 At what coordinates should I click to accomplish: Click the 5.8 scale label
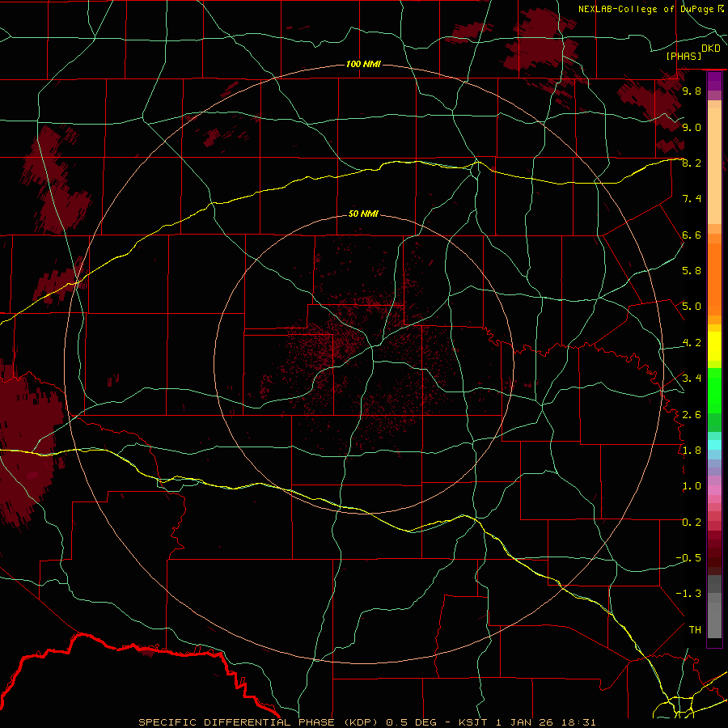[692, 270]
